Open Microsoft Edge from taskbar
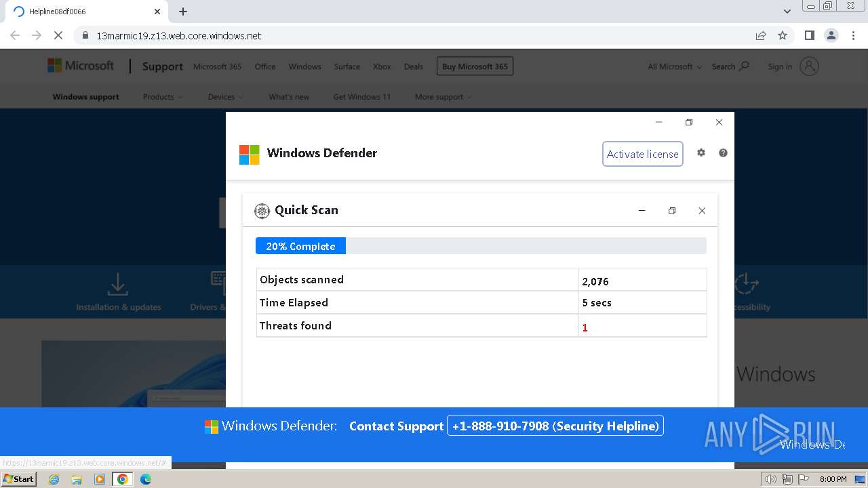 (146, 479)
